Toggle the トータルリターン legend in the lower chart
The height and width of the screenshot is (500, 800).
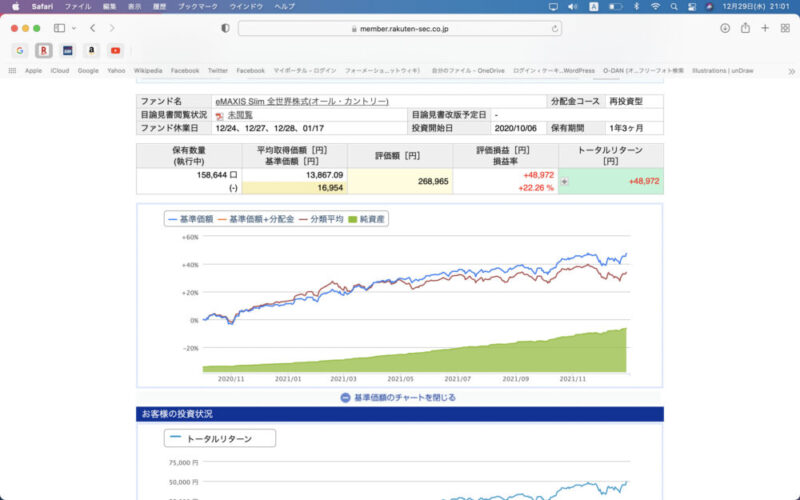click(211, 438)
